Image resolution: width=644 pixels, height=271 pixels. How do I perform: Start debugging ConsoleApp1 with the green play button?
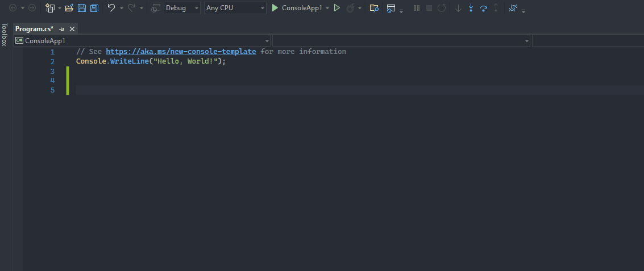(x=275, y=8)
